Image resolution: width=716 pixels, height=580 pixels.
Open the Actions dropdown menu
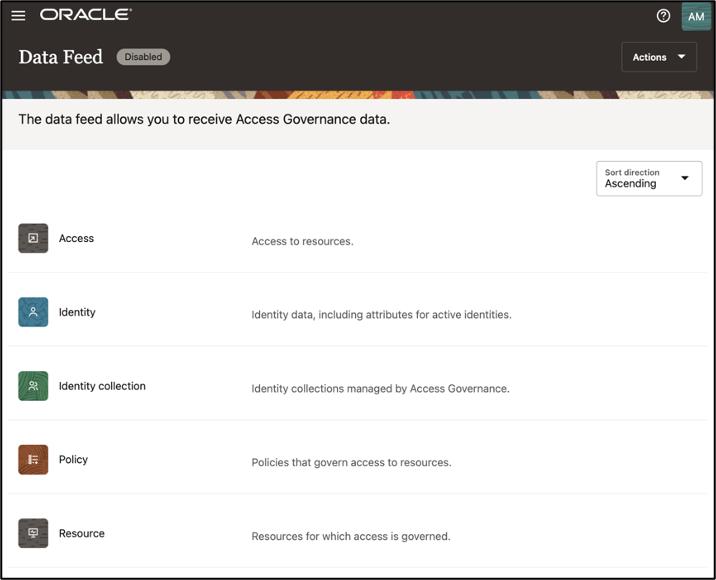[x=659, y=57]
